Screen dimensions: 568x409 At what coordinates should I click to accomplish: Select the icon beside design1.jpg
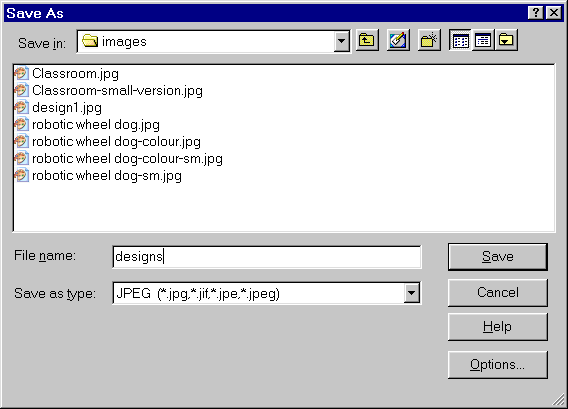coord(21,108)
